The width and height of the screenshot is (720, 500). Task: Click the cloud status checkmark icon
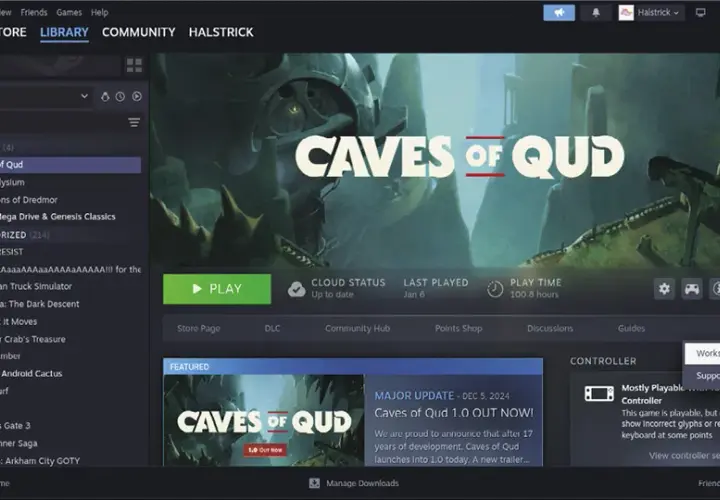[x=297, y=289]
